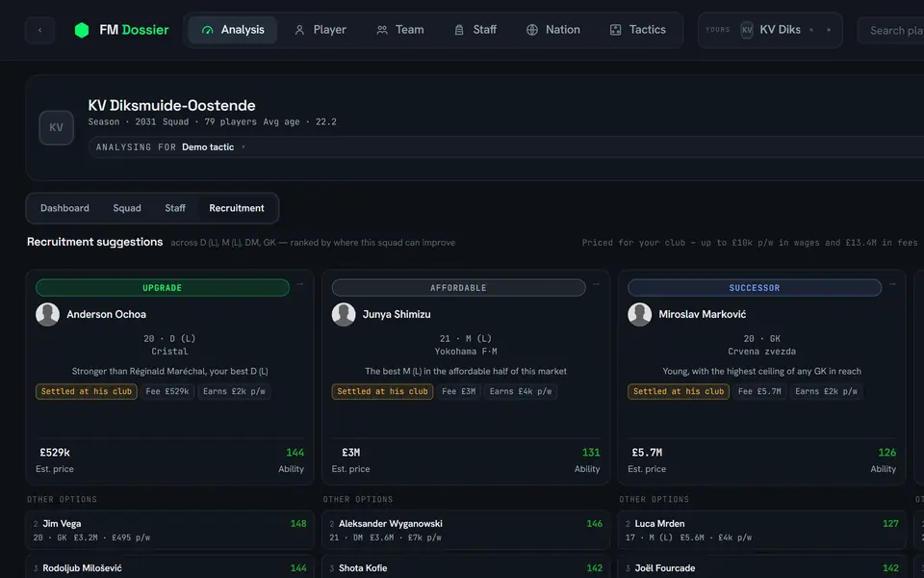This screenshot has height=578, width=924.
Task: Open the Shota Kofie option row
Action: (466, 567)
